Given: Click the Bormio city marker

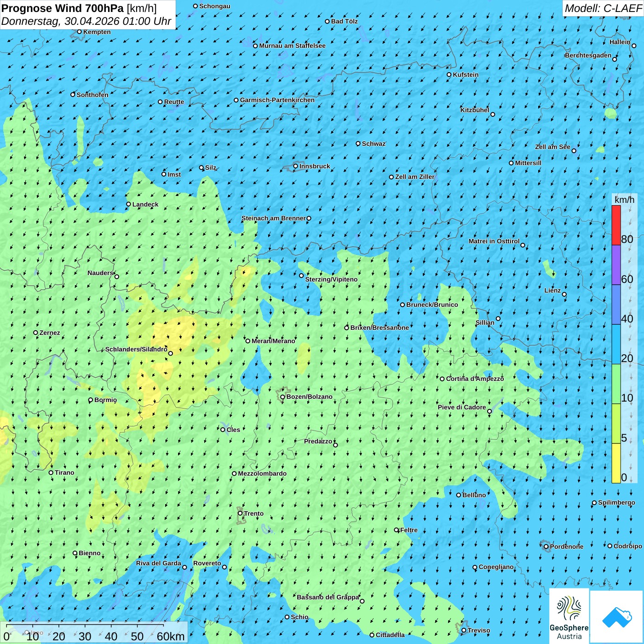Looking at the screenshot, I should (x=91, y=400).
